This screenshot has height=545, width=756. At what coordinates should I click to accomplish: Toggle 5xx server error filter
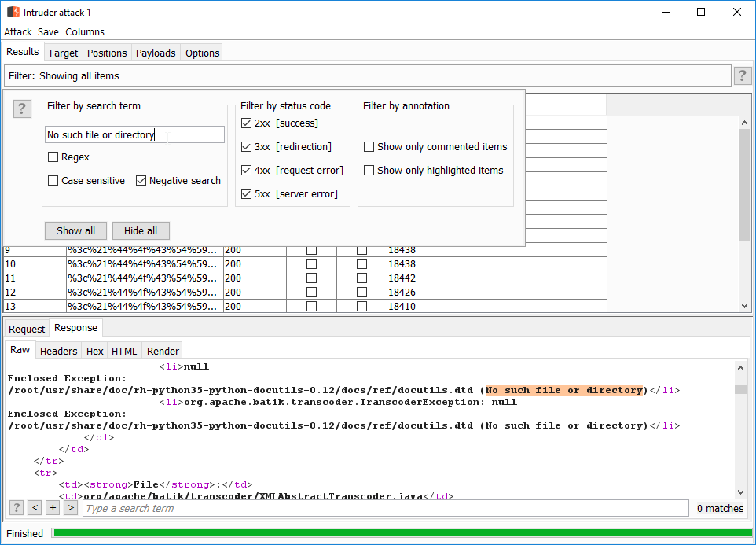tap(247, 194)
